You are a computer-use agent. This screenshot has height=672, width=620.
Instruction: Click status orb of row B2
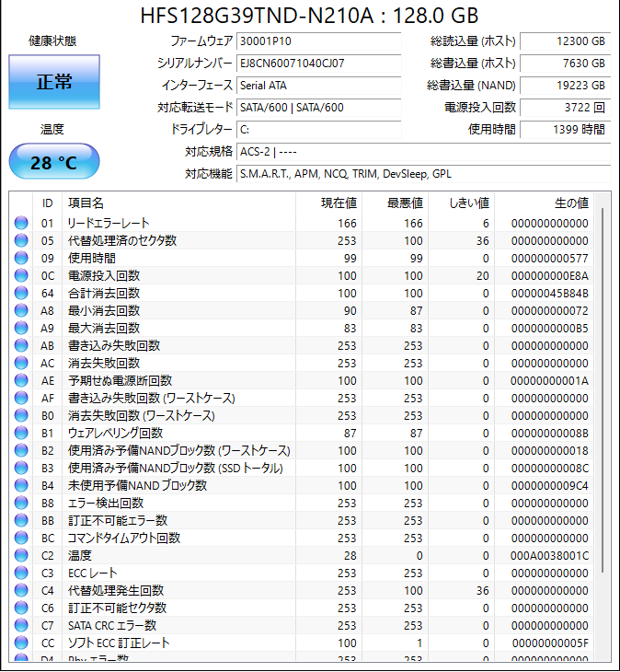click(x=21, y=450)
